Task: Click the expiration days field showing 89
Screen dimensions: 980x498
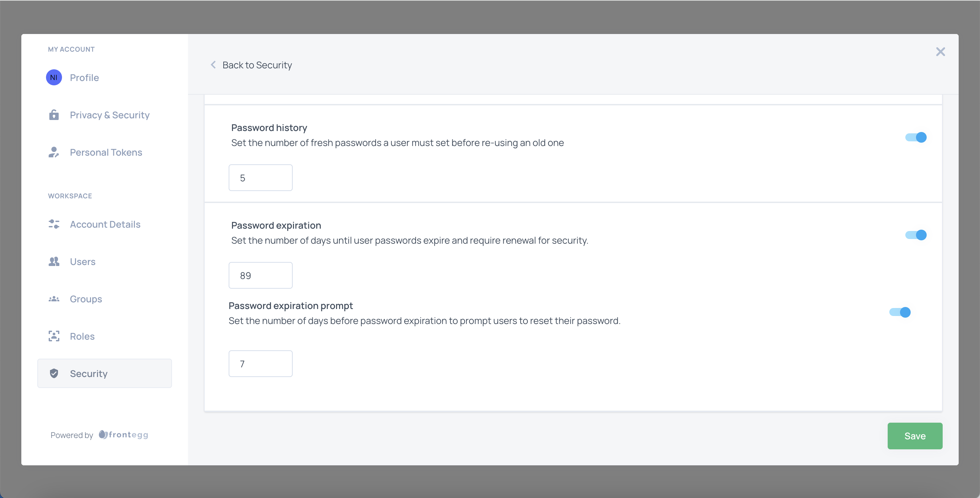Action: (x=260, y=275)
